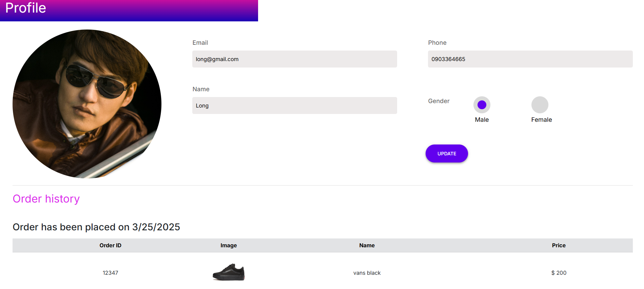Click the vans black product name
Image resolution: width=644 pixels, height=289 pixels.
coord(367,273)
